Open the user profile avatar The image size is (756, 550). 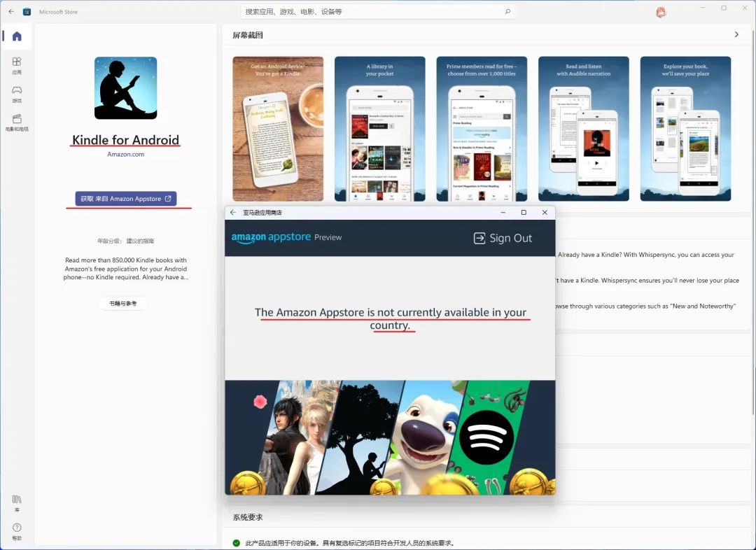pos(661,13)
